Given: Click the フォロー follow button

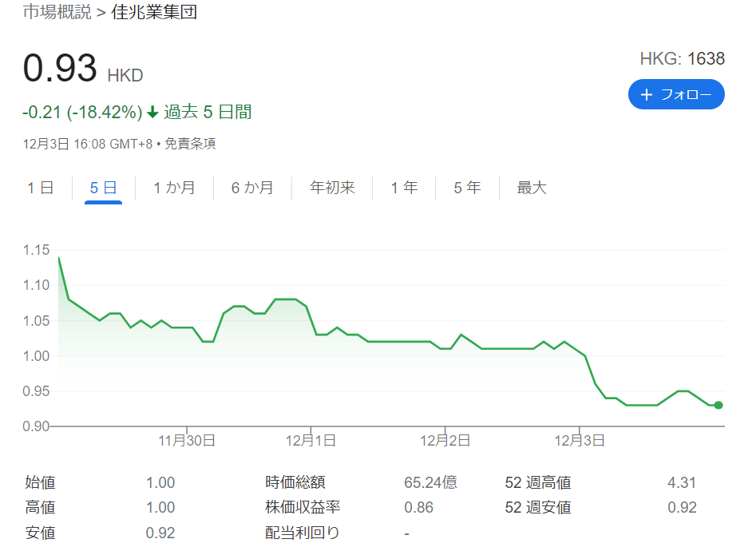Looking at the screenshot, I should [676, 94].
